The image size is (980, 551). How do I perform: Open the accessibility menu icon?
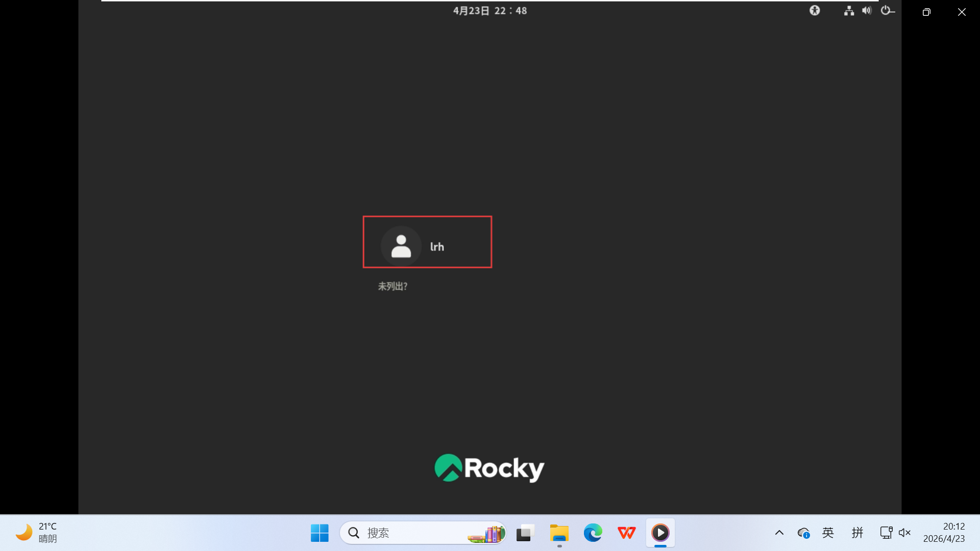(815, 10)
